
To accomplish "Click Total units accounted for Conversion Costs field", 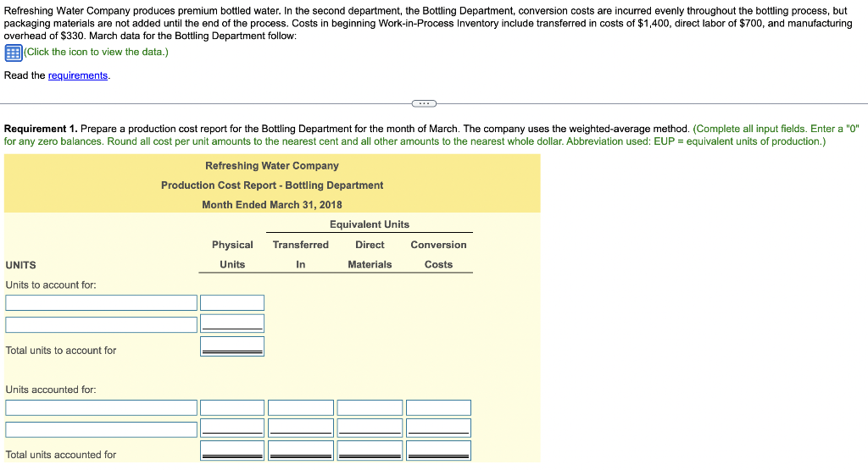I will coord(438,451).
